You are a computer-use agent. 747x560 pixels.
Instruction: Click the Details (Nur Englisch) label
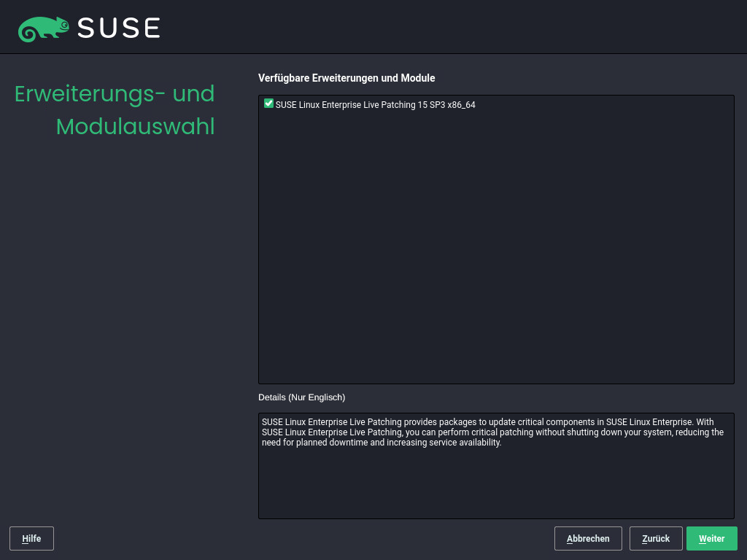[301, 397]
